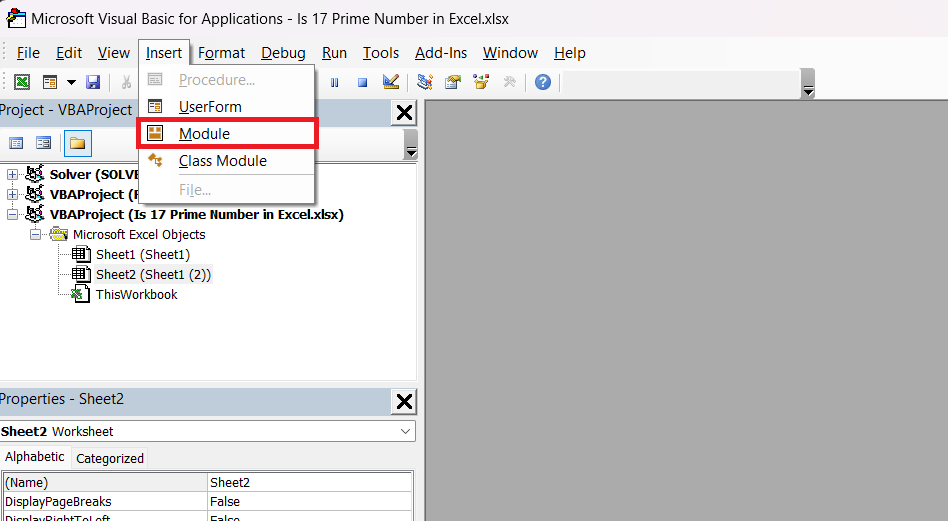Open the View menu
This screenshot has width=948, height=521.
[x=114, y=53]
